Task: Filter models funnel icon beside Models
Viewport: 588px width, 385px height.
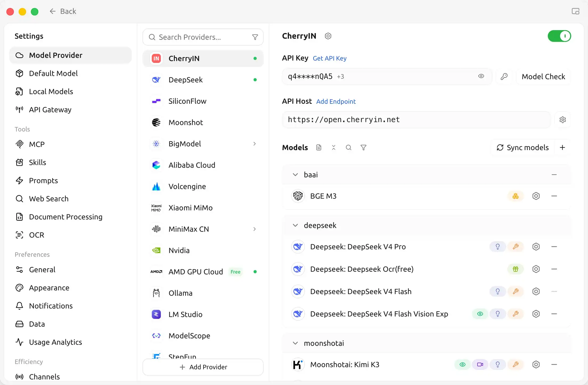Action: point(364,147)
